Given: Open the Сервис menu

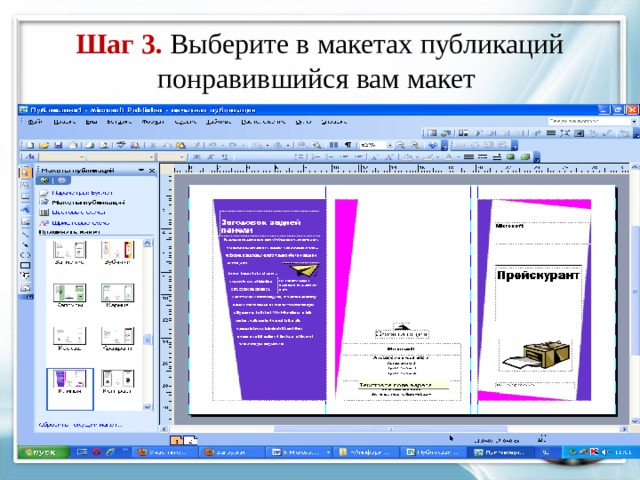Looking at the screenshot, I should click(x=185, y=122).
